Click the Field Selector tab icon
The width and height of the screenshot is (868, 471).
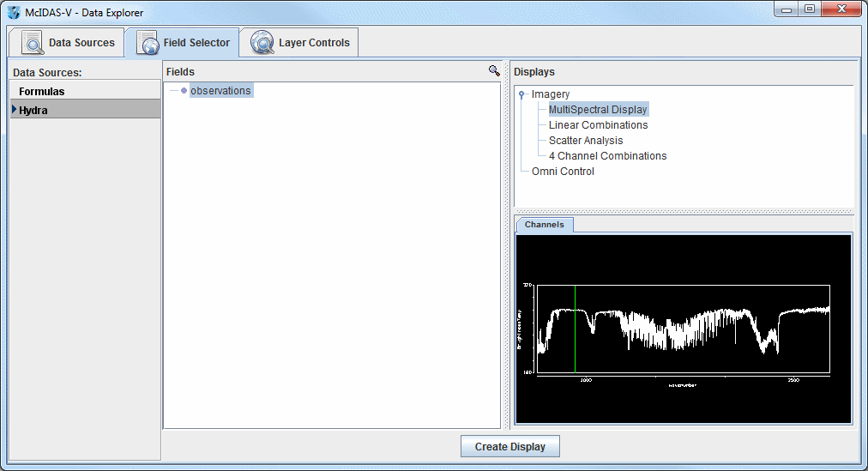tap(148, 42)
